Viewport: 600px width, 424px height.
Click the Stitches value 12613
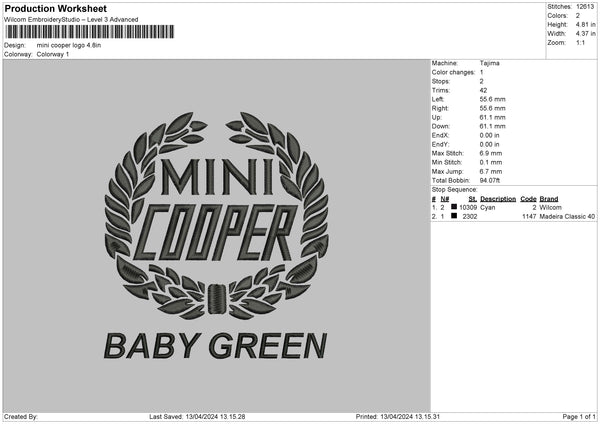click(x=585, y=7)
